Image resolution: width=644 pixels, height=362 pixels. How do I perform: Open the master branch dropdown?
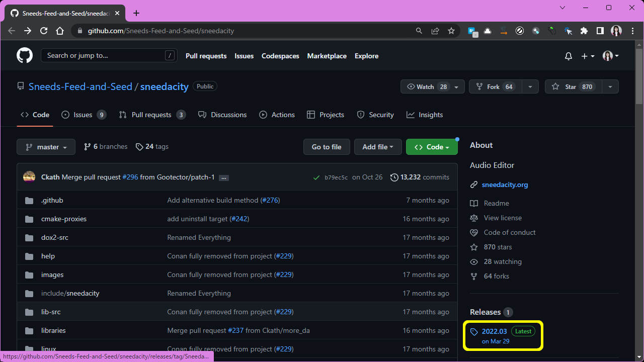coord(46,147)
